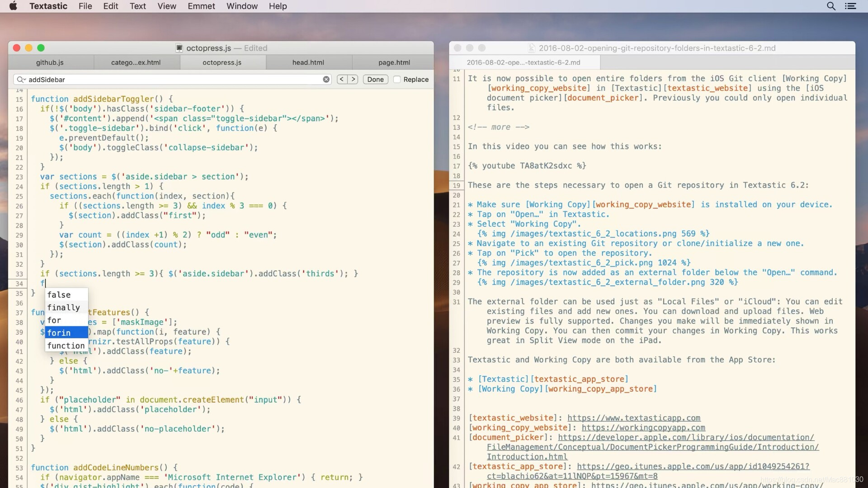868x488 pixels.
Task: Zoom the octopress.js window green button
Action: coord(41,48)
